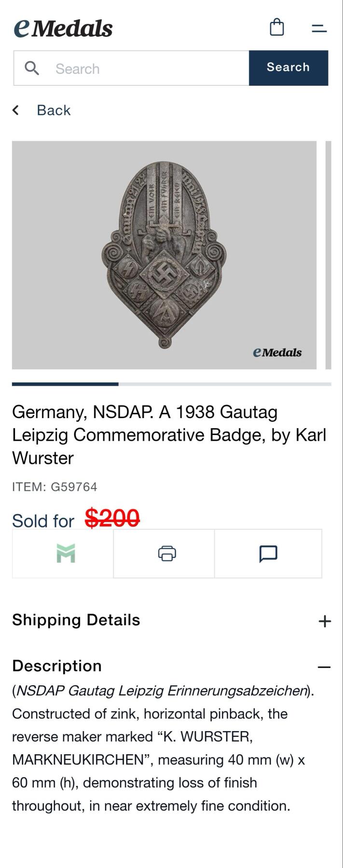
Task: Tap the Shipping Details heading
Action: [76, 620]
